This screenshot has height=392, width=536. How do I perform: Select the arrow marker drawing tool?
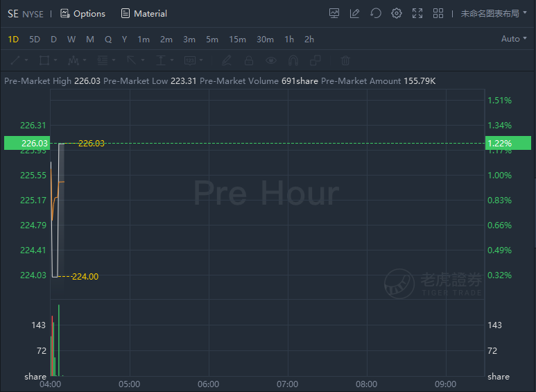131,60
